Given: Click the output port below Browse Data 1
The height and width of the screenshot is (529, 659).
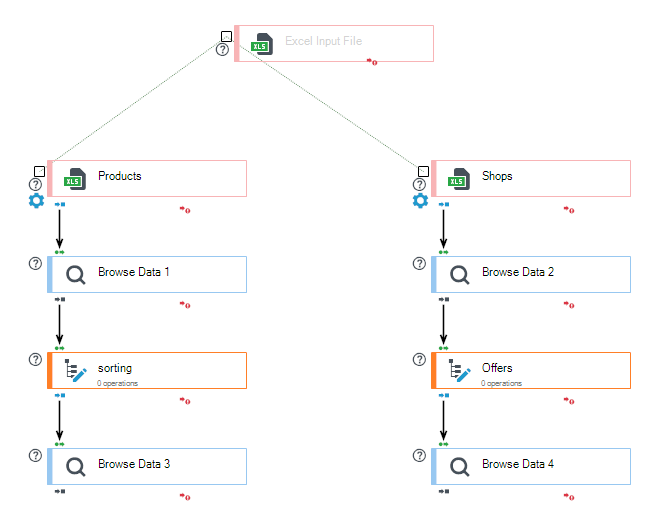Looking at the screenshot, I should (x=60, y=299).
